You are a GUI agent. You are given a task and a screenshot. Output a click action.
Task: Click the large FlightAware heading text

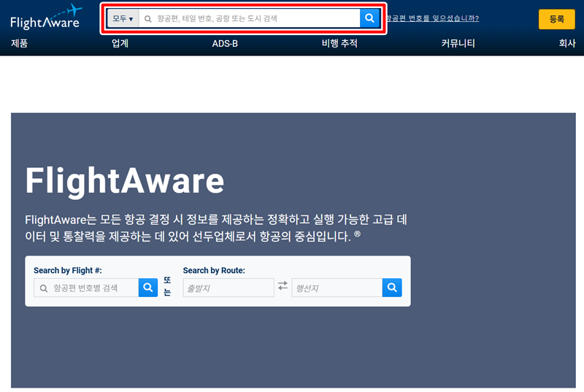(125, 181)
